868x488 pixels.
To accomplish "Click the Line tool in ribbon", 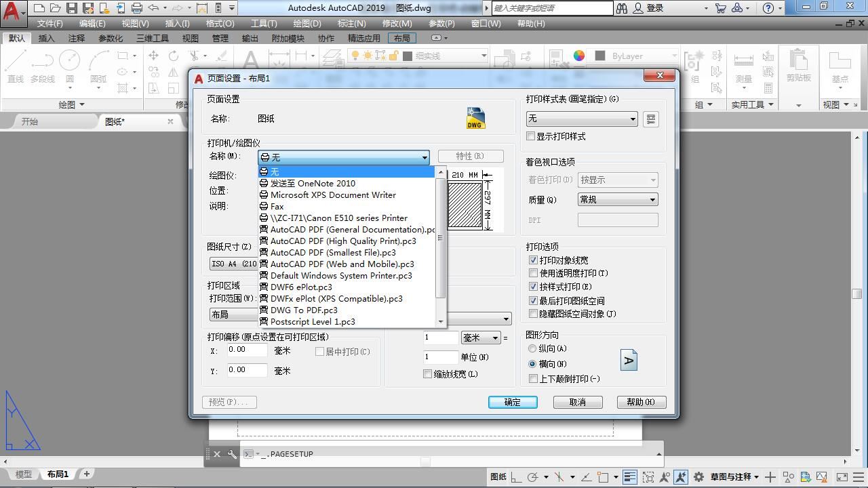I will pos(16,67).
